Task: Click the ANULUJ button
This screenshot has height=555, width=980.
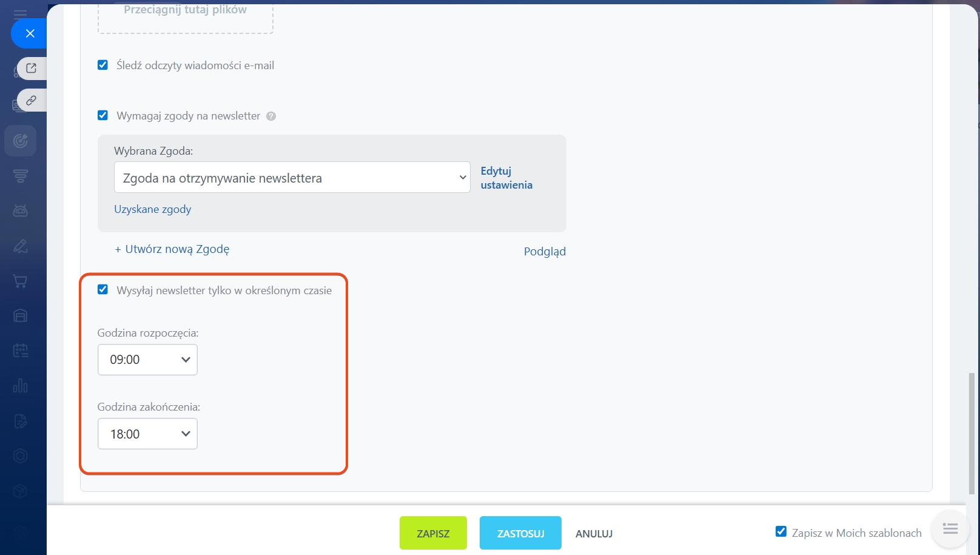Action: coord(594,534)
